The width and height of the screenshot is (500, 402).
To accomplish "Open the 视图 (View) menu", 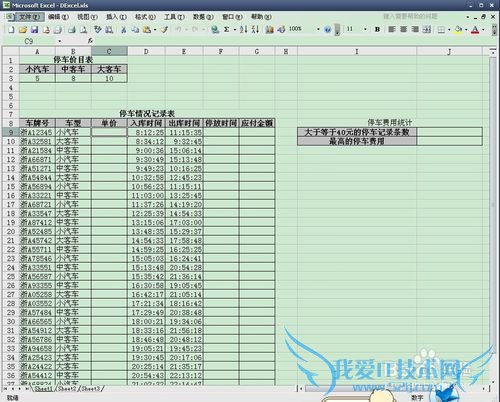I will pos(87,17).
